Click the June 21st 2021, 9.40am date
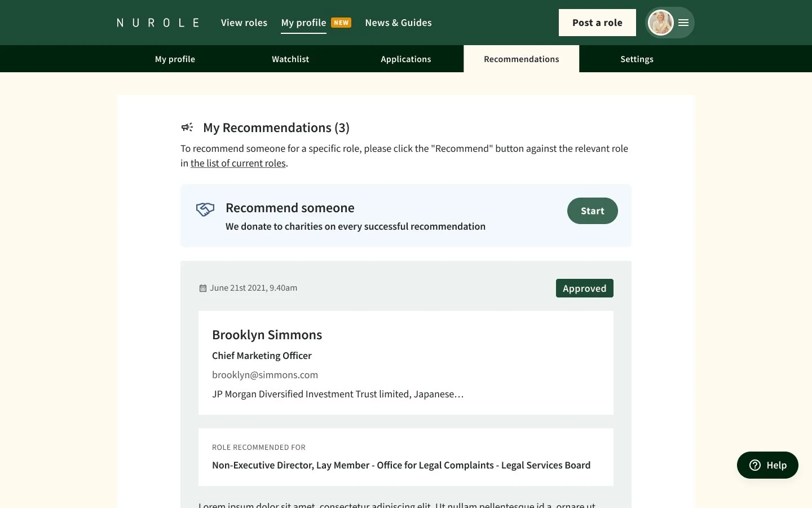812x508 pixels. (x=254, y=288)
